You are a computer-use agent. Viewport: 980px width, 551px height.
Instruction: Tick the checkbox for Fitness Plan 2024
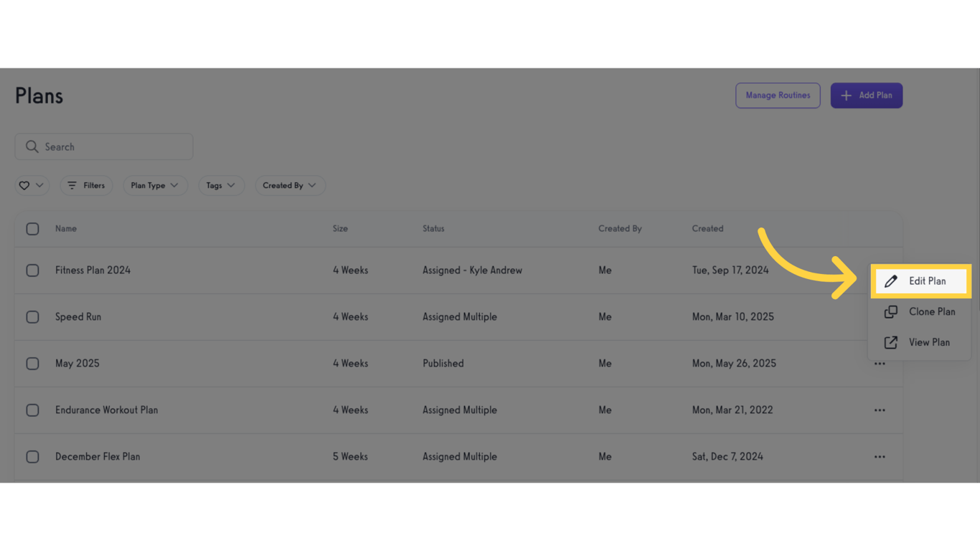32,270
